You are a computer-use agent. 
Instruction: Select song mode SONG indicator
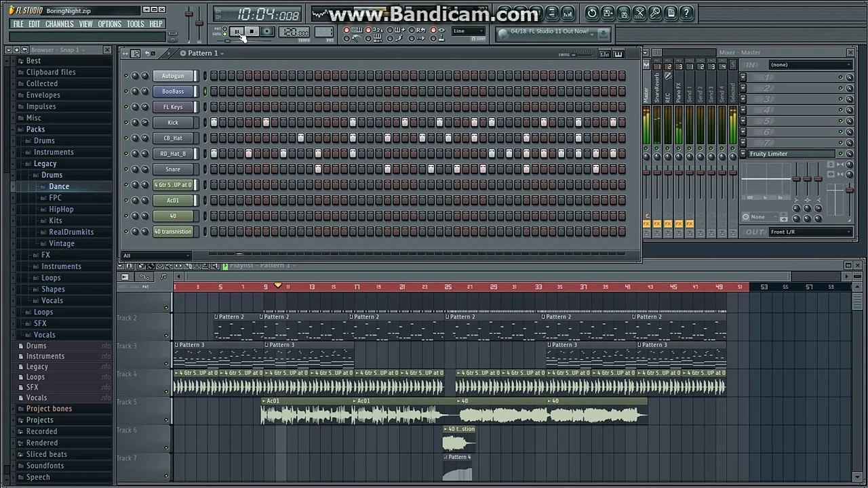click(225, 34)
